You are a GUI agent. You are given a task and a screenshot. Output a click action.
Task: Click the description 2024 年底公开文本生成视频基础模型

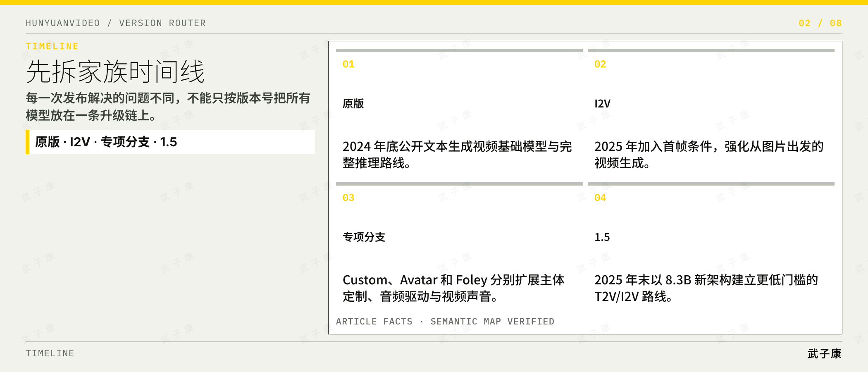coord(457,155)
